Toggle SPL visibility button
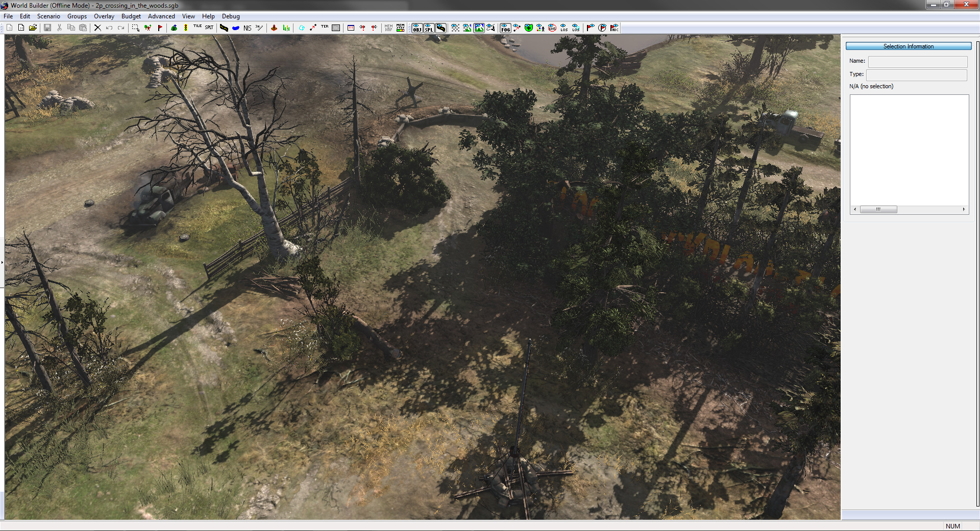Screen dimensions: 980x531 pyautogui.click(x=429, y=28)
